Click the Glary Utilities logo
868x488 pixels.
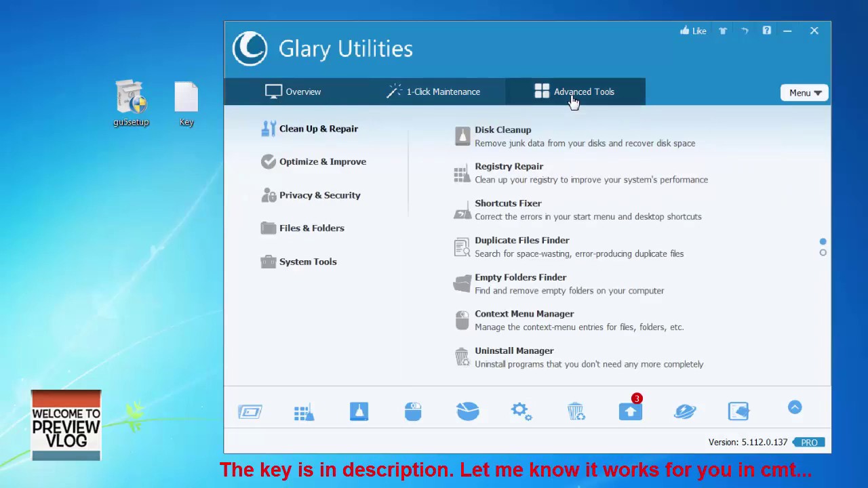pos(250,49)
